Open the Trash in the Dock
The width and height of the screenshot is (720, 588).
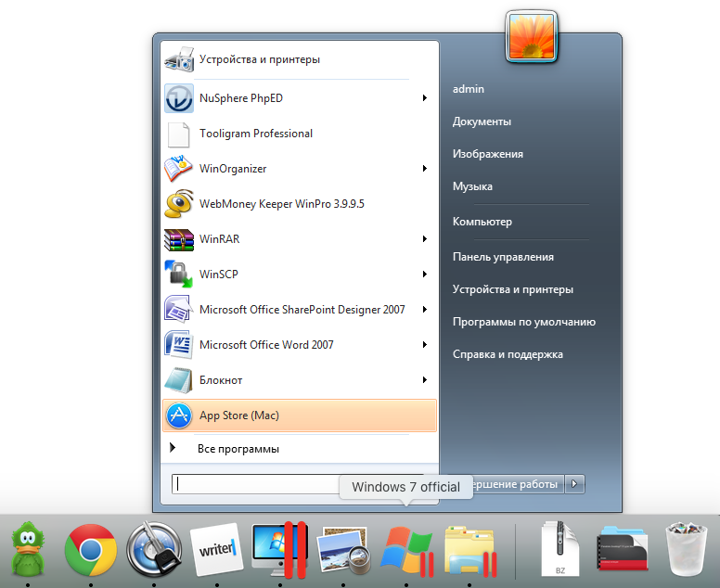tap(686, 549)
